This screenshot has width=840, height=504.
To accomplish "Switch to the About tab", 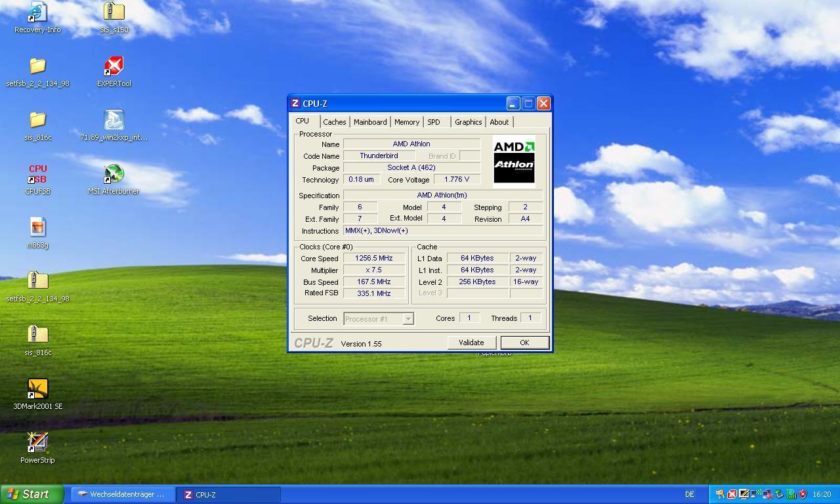I will [499, 122].
